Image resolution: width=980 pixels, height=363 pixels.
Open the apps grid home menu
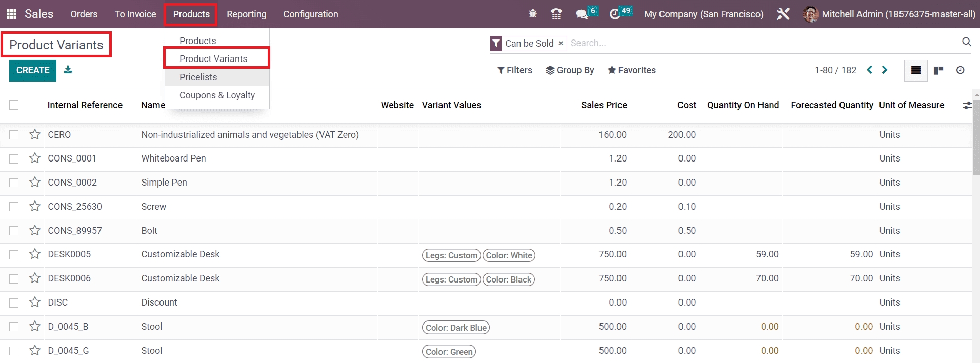[x=11, y=14]
